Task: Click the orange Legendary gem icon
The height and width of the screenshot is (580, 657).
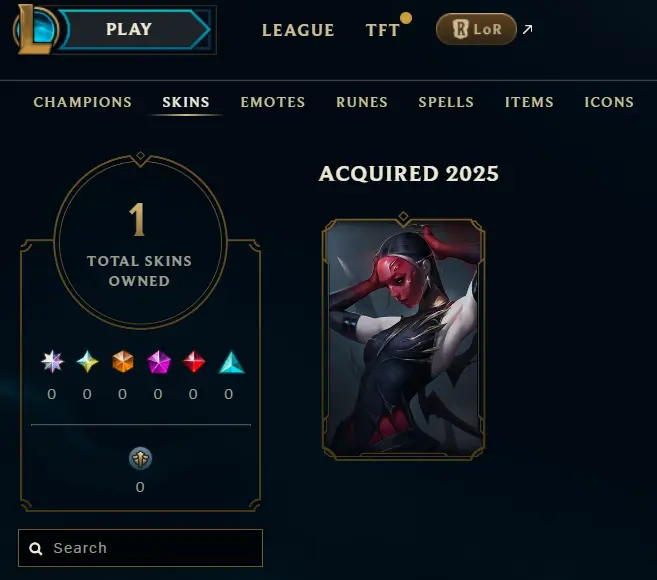Action: 123,362
